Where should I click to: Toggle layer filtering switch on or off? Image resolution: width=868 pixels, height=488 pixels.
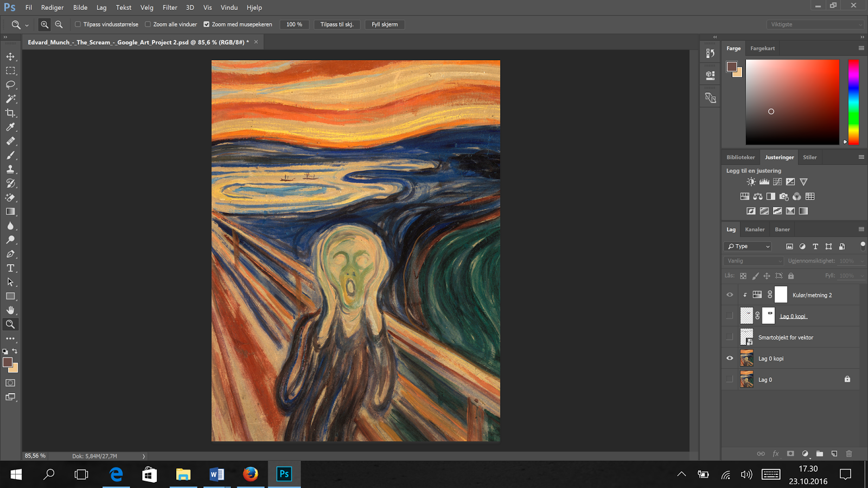[863, 246]
